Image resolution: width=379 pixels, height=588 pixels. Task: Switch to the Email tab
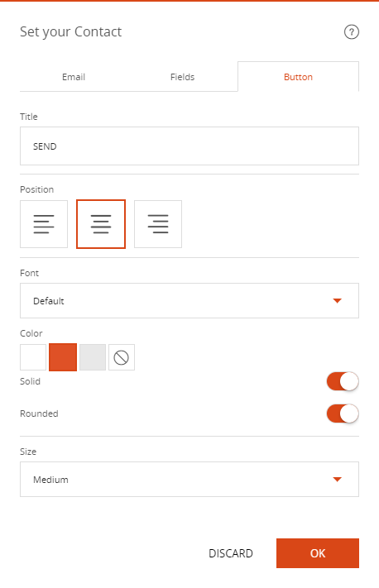pyautogui.click(x=74, y=77)
